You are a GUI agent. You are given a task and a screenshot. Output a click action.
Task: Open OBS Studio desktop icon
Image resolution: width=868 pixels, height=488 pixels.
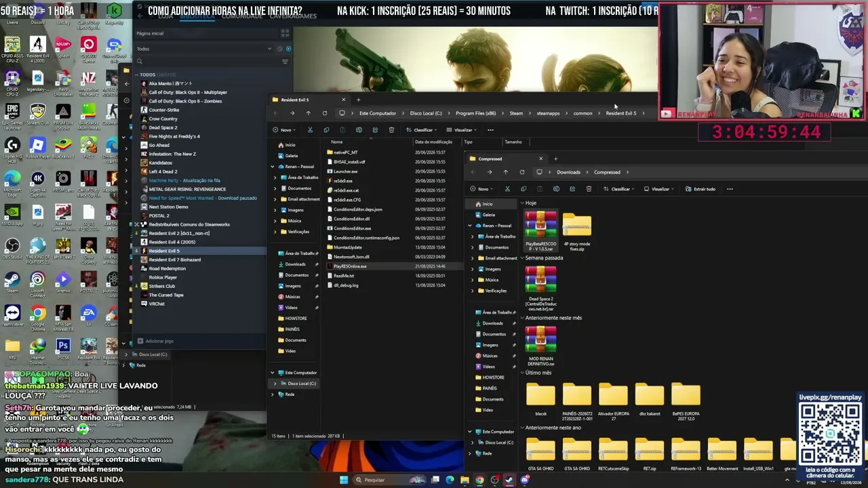[x=12, y=249]
